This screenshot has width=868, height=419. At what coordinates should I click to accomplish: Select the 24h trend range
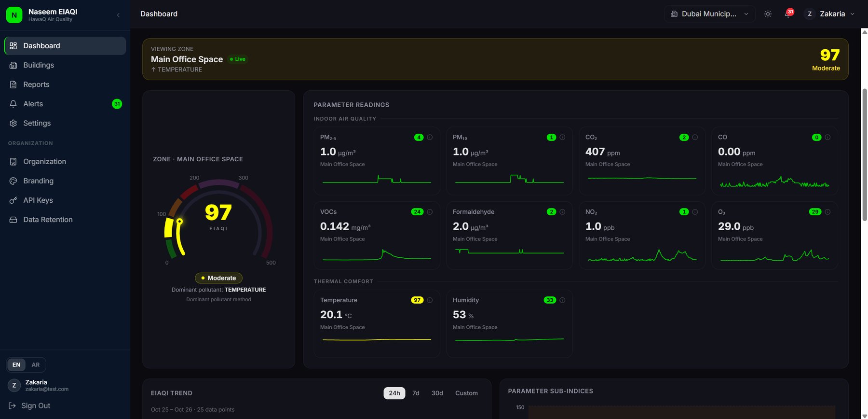394,393
